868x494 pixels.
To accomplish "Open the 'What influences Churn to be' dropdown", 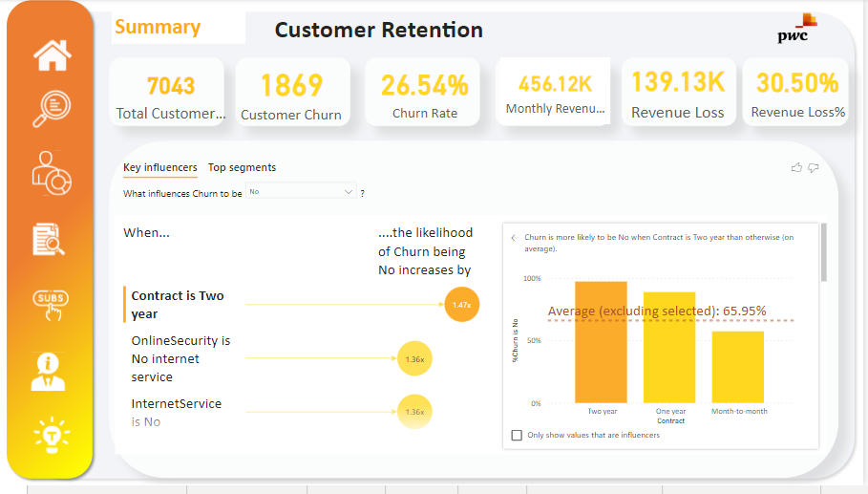I will coord(301,192).
